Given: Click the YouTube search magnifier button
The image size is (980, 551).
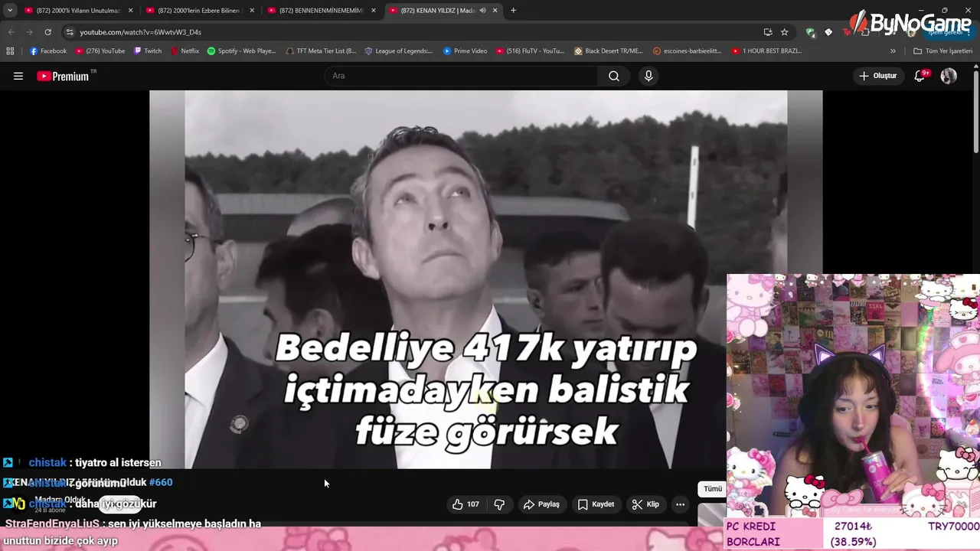Looking at the screenshot, I should tap(614, 76).
